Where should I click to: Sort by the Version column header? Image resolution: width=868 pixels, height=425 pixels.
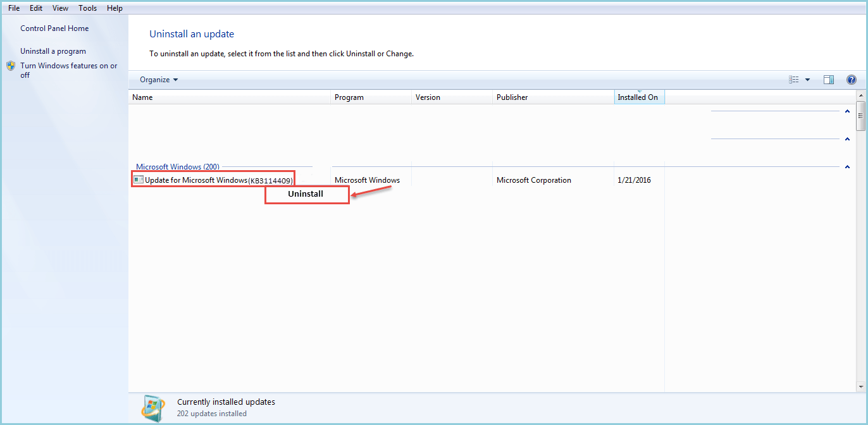(x=452, y=97)
